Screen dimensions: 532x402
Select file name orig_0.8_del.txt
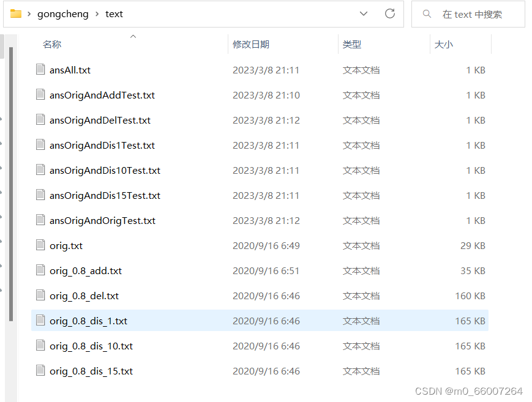click(84, 296)
